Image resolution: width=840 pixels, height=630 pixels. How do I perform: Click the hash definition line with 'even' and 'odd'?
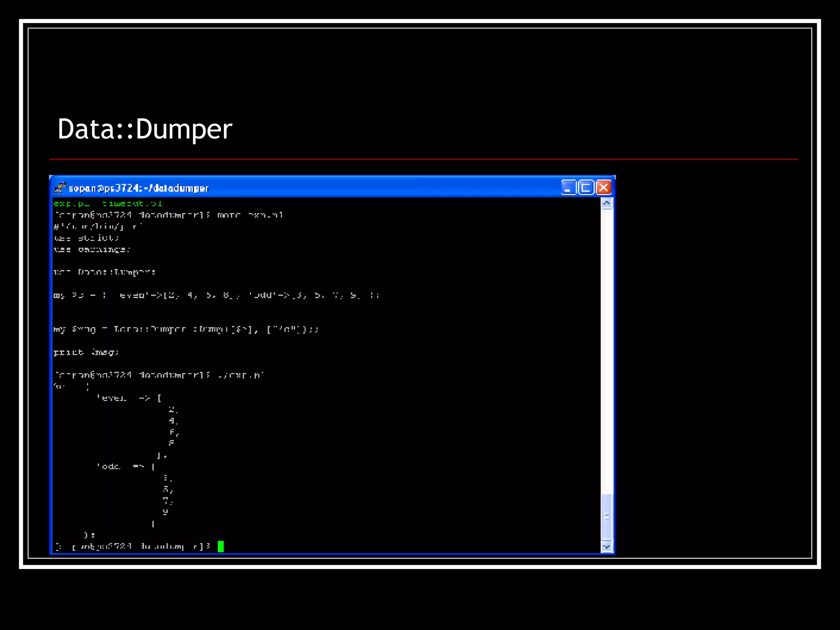pyautogui.click(x=216, y=295)
